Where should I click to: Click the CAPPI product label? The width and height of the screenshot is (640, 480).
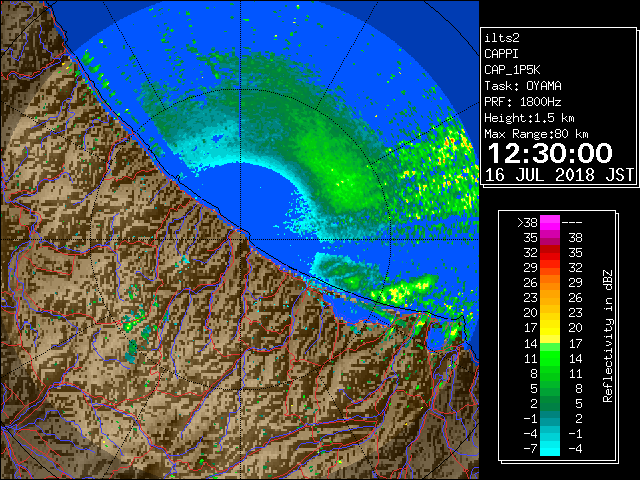(x=501, y=54)
